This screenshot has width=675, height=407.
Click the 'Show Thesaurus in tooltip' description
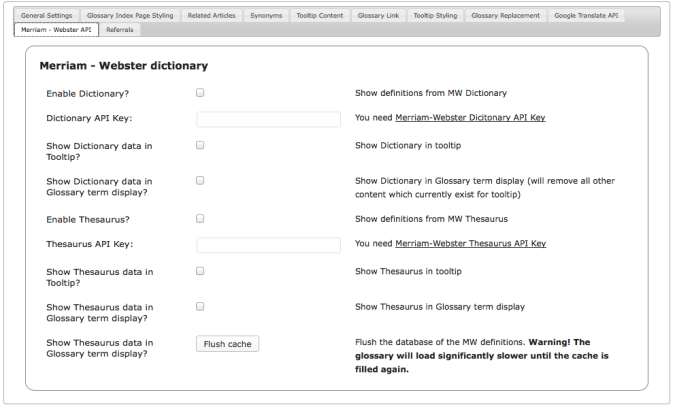click(409, 271)
